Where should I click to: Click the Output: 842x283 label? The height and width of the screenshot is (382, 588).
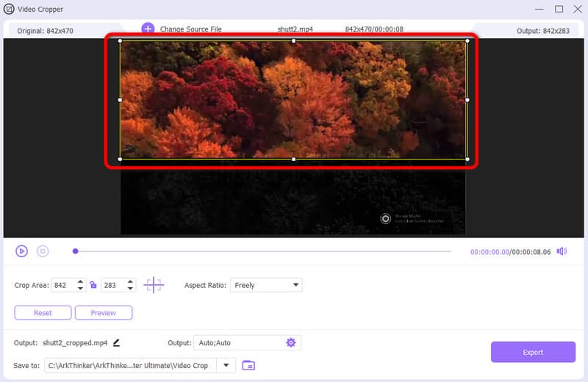[543, 31]
